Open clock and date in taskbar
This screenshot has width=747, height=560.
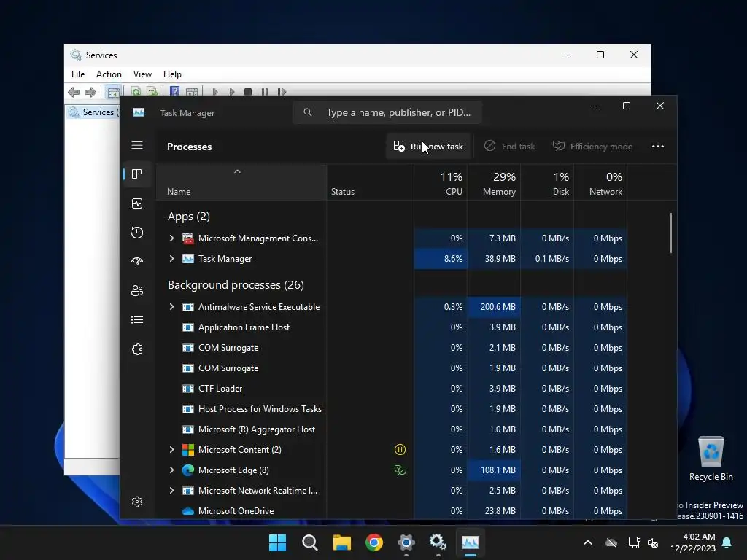pos(693,542)
